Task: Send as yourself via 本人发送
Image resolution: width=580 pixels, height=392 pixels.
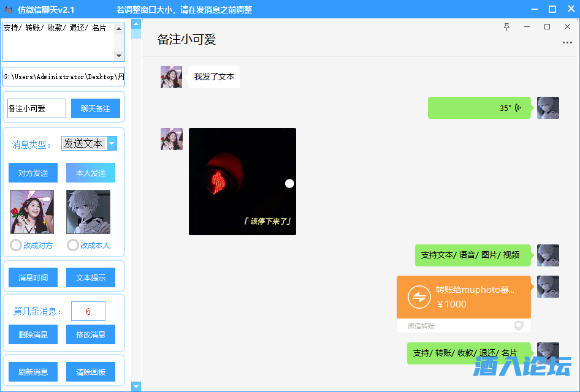Action: pos(90,173)
